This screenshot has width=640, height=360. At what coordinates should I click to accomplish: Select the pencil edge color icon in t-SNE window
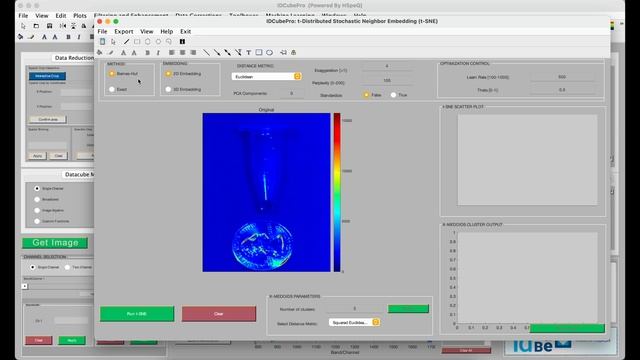click(x=111, y=53)
